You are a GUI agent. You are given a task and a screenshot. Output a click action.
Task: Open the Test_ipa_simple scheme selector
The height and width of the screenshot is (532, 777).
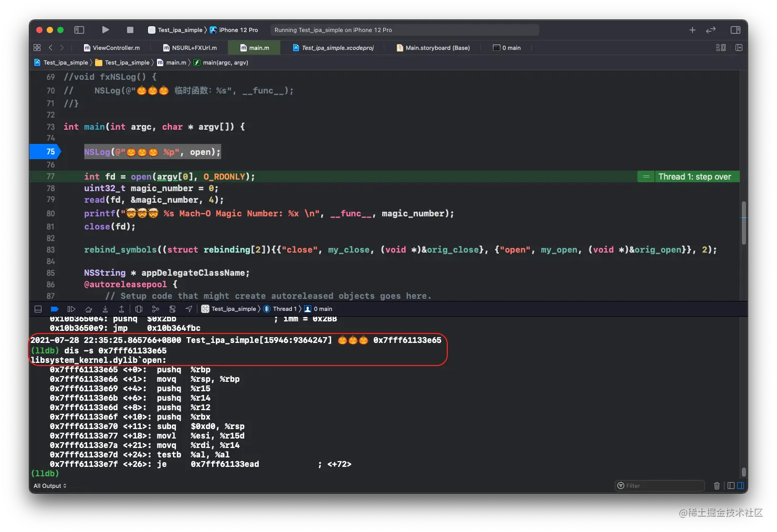(176, 30)
